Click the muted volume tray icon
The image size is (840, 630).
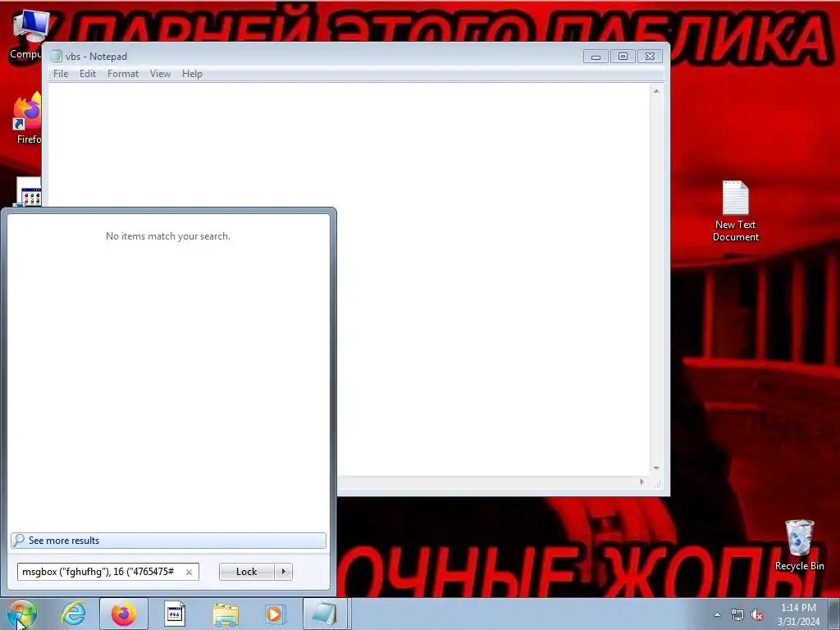pyautogui.click(x=757, y=614)
